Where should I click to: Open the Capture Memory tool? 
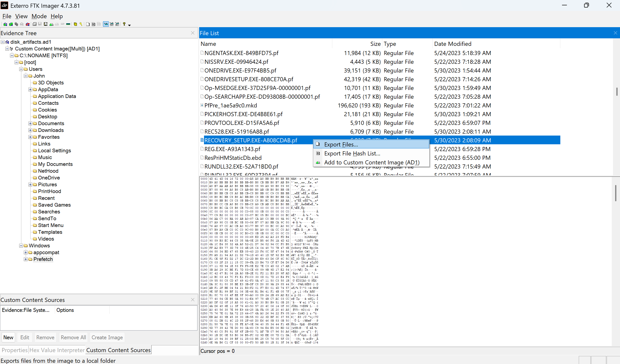pos(68,24)
